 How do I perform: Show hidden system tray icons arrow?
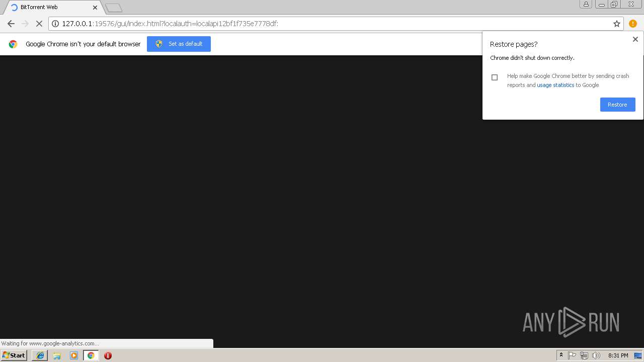point(561,355)
